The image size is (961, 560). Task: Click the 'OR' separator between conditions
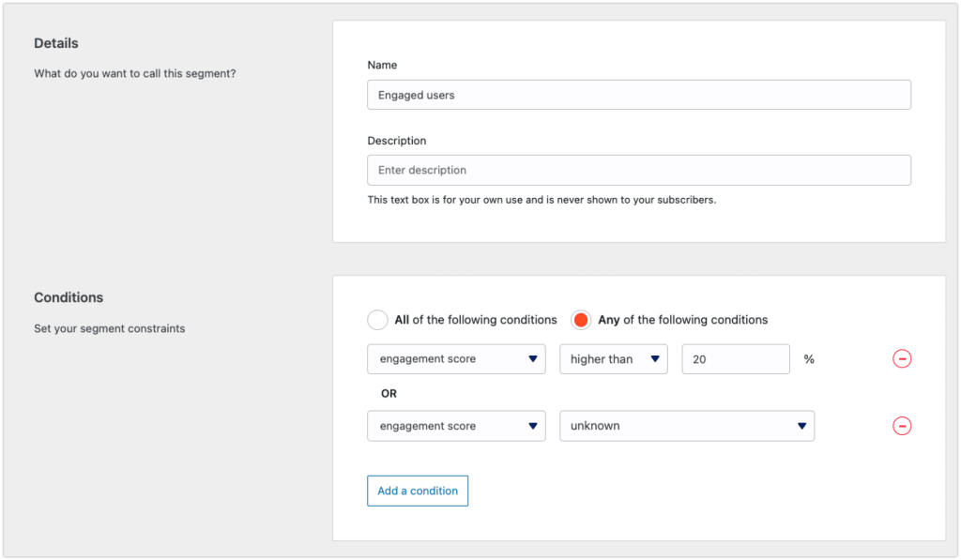pos(389,393)
